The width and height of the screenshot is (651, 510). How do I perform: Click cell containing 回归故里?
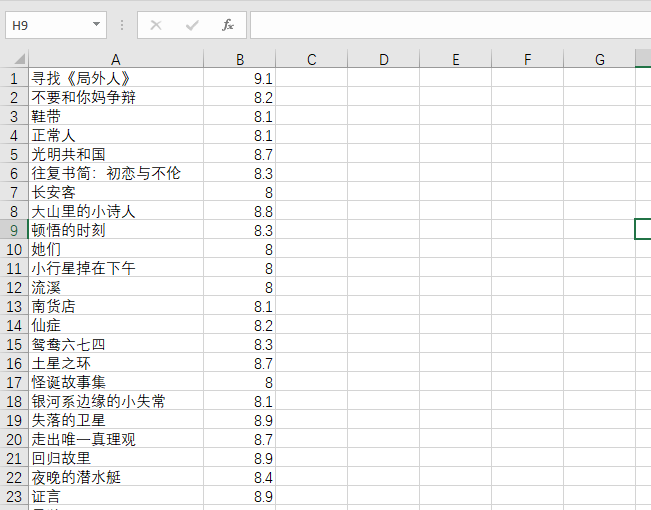tap(116, 458)
